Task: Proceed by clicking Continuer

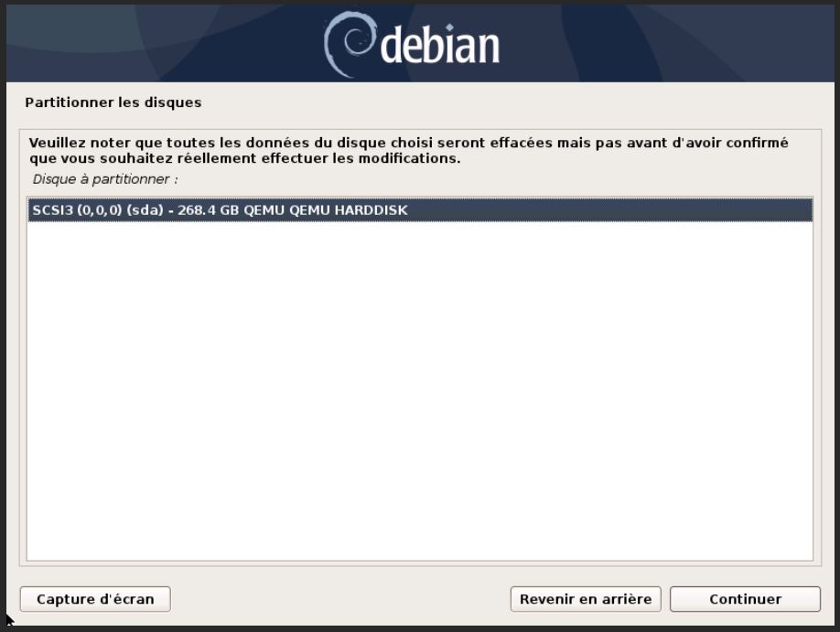Action: 745,599
